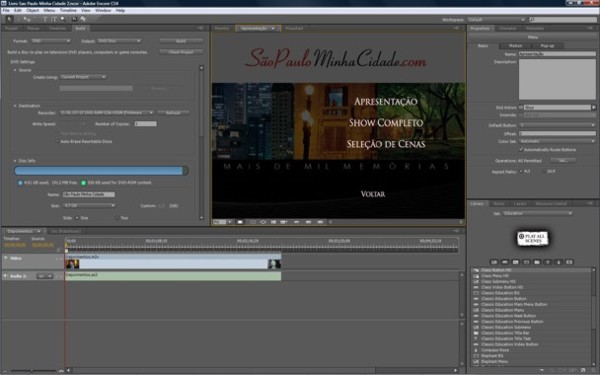Viewport: 600px width, 375px height.
Task: Click the disc Name input field
Action: tap(88, 194)
